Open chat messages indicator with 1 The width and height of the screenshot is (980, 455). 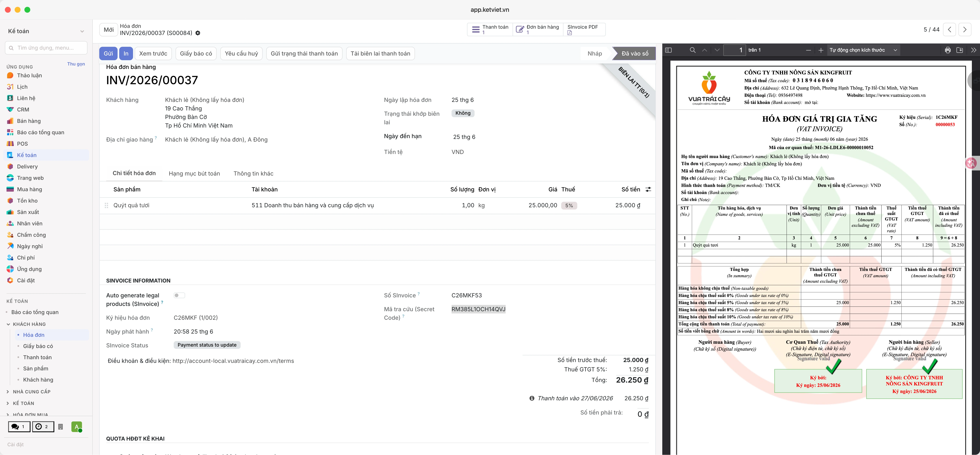pos(19,427)
